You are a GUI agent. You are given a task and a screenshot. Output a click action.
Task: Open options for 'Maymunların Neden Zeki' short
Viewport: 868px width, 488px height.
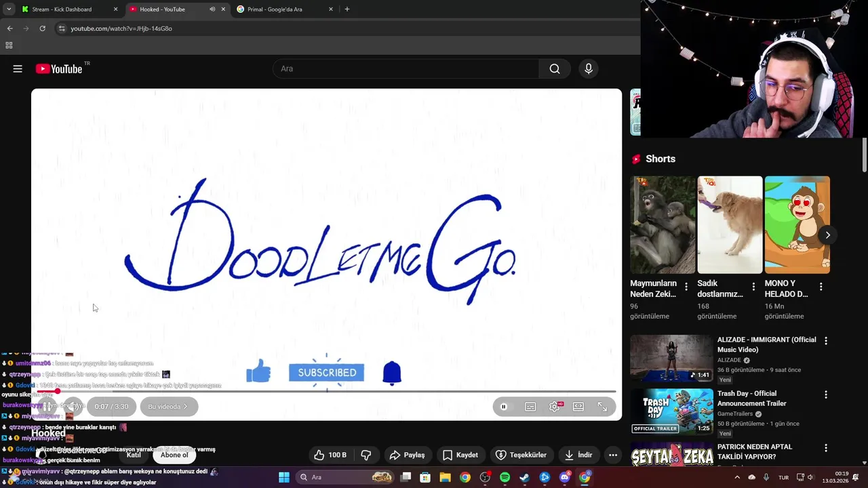pos(686,287)
